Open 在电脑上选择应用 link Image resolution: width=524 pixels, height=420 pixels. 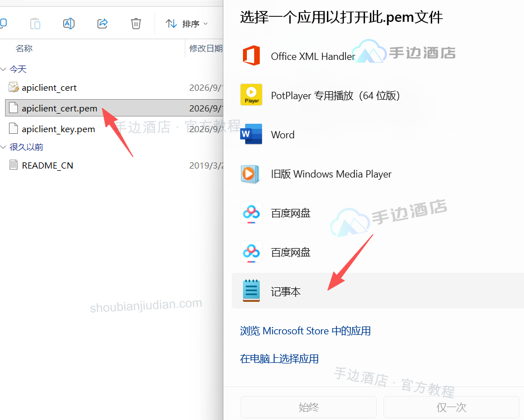coord(279,359)
